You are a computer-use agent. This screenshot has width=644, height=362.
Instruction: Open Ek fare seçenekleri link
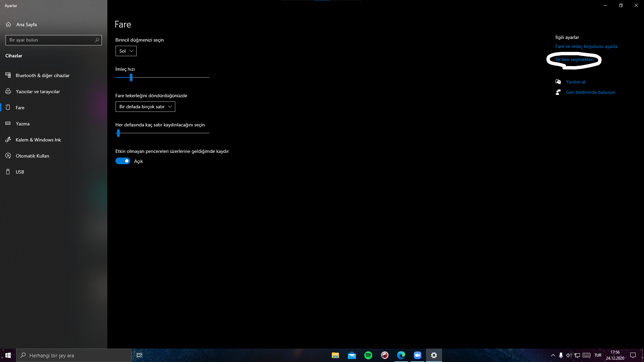coord(574,59)
